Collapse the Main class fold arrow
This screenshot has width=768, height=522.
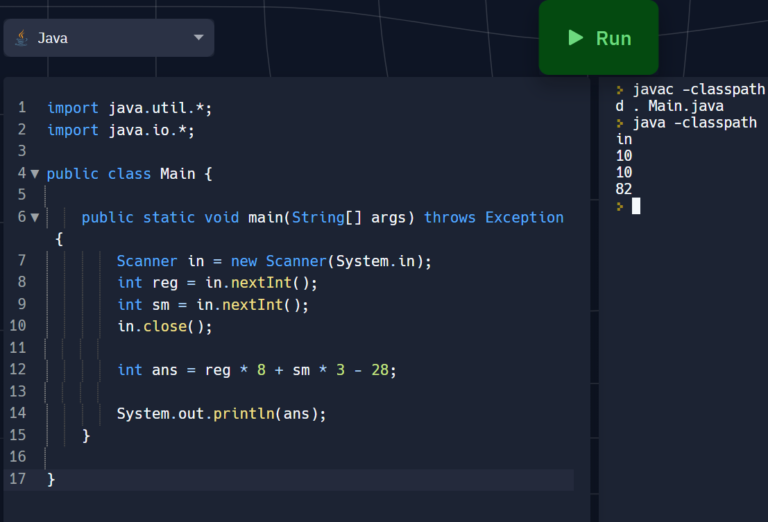pos(35,174)
